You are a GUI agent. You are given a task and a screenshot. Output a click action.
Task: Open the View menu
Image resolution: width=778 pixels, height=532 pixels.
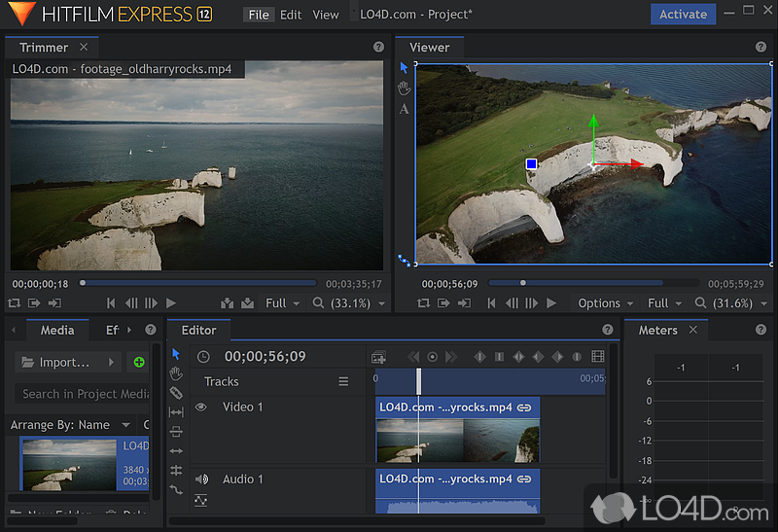point(326,15)
